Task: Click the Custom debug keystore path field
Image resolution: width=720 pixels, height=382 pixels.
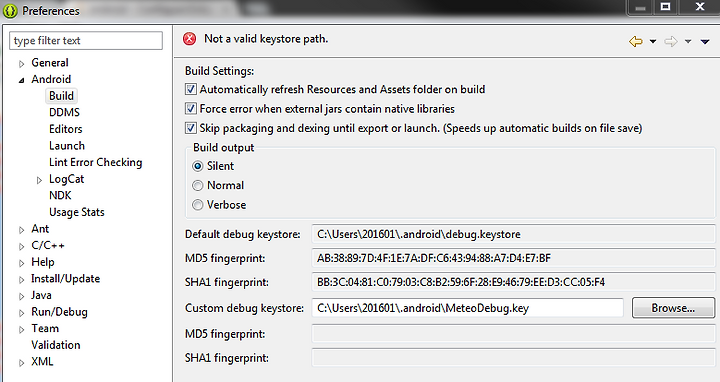Action: [x=467, y=308]
